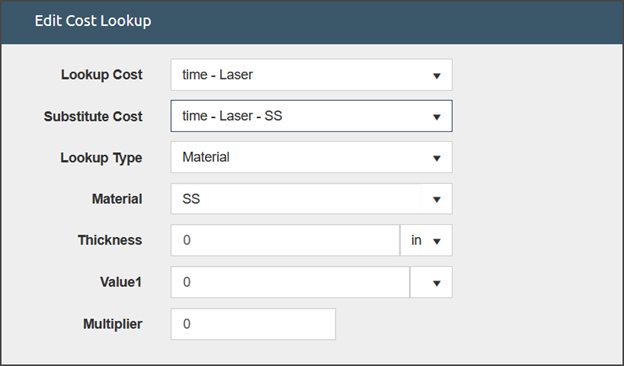Focus the Value1 number input
This screenshot has width=624, height=366.
(290, 282)
